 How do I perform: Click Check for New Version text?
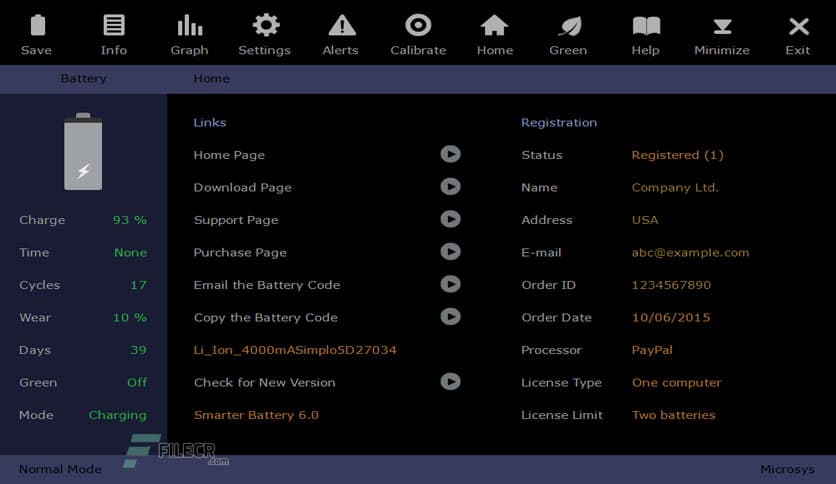[x=264, y=383]
